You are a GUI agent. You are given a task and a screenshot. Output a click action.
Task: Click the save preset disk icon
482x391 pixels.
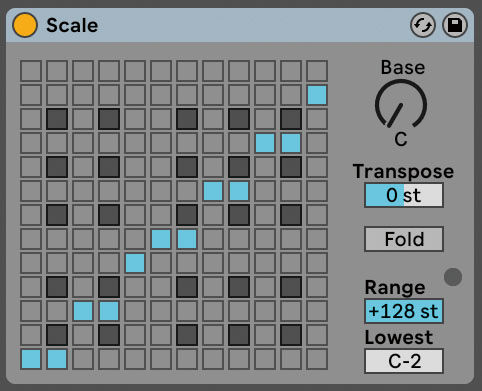pos(455,25)
